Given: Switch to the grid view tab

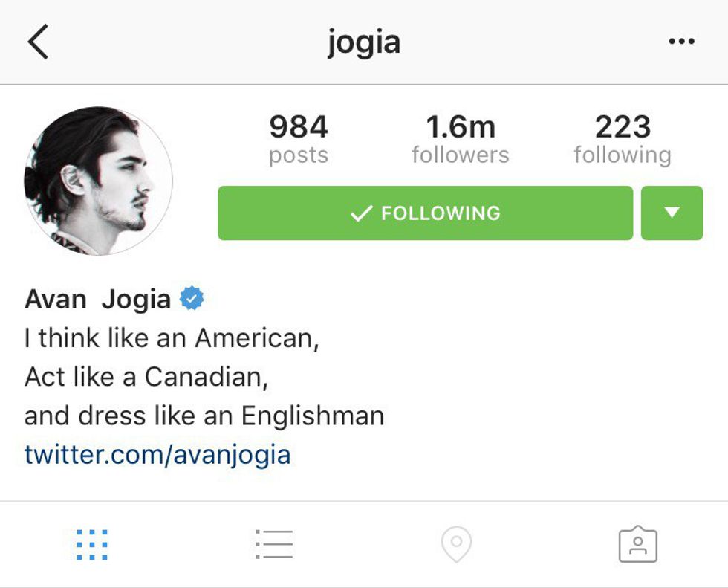Looking at the screenshot, I should [x=92, y=544].
